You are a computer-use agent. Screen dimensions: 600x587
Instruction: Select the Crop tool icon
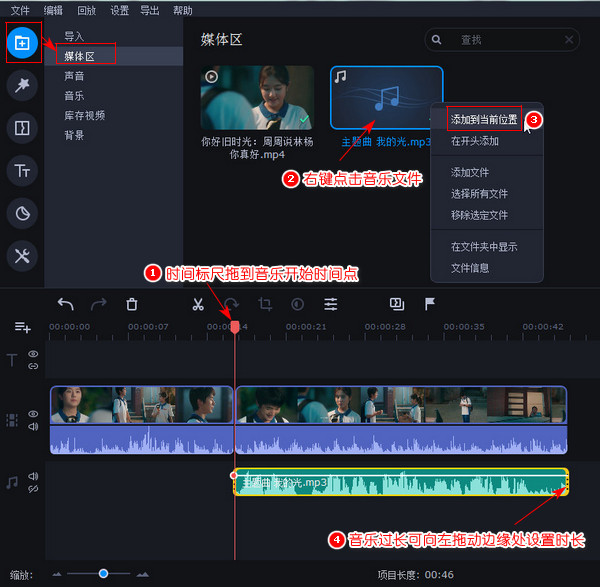pos(265,305)
